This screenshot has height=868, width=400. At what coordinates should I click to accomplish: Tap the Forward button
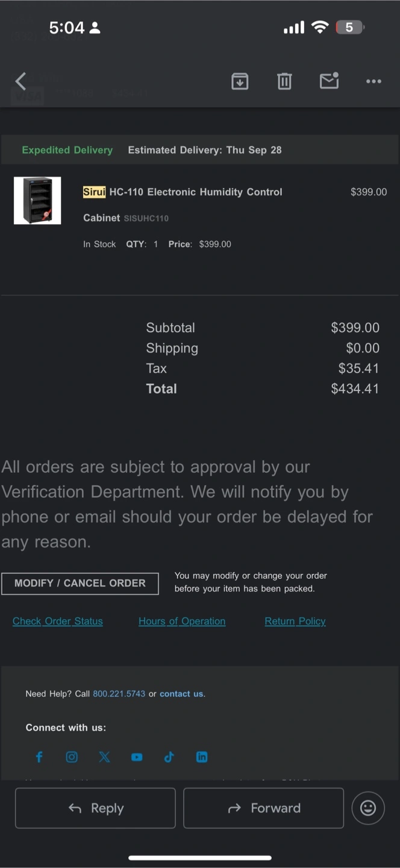[x=263, y=808]
